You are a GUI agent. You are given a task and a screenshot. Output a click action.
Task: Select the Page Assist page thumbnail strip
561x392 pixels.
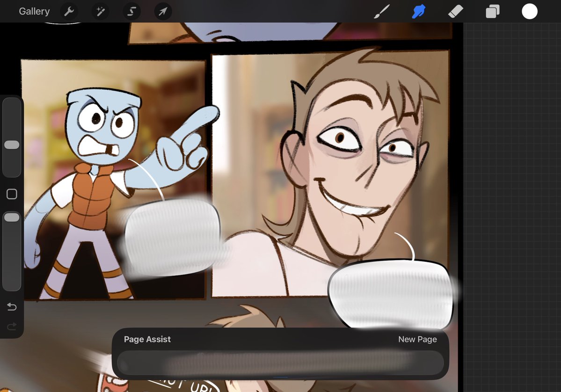(x=281, y=363)
